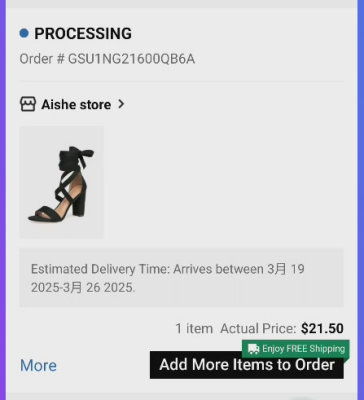Viewport: 364px width, 400px height.
Task: Click the Order # label prefix
Action: 42,59
